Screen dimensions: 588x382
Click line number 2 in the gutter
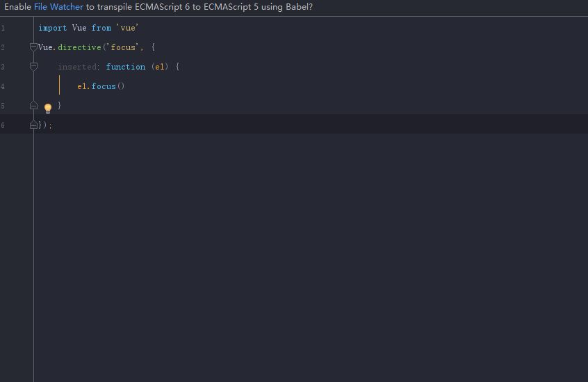[3, 47]
